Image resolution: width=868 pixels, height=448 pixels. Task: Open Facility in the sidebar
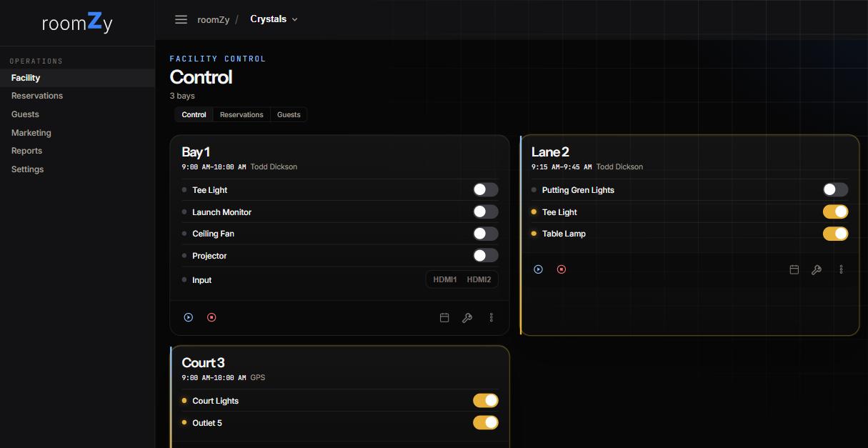(x=77, y=78)
